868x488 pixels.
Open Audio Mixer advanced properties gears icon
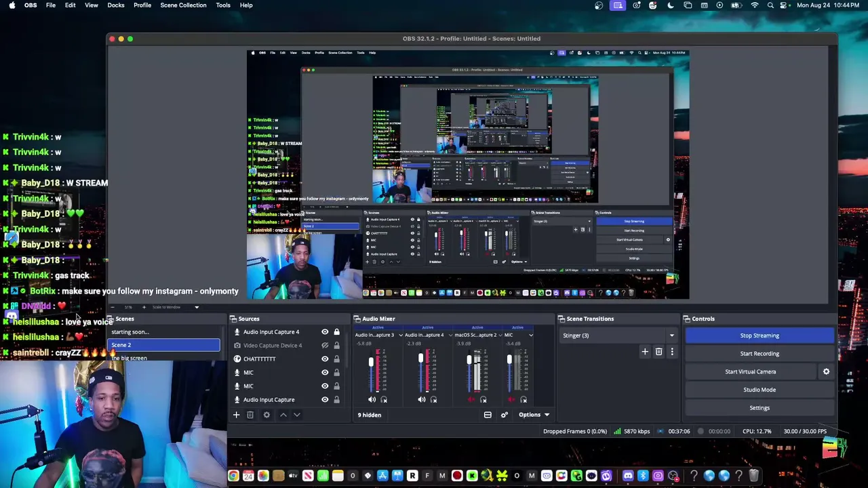[x=504, y=415]
